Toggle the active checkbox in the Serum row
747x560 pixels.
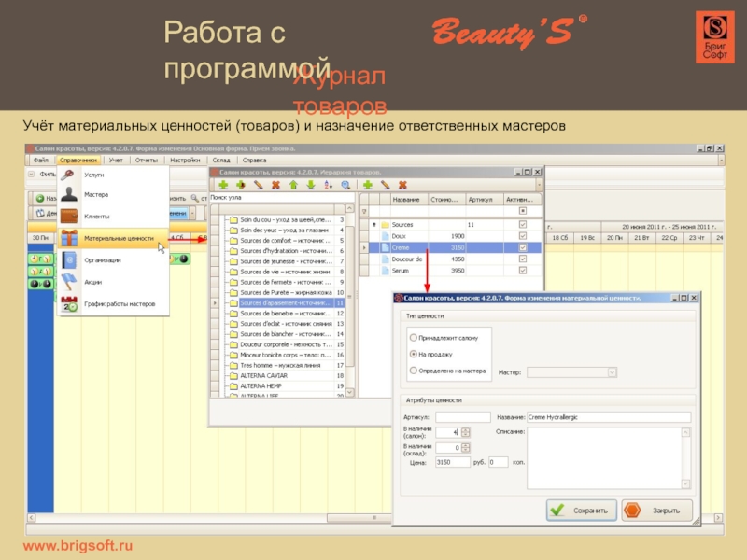(523, 271)
